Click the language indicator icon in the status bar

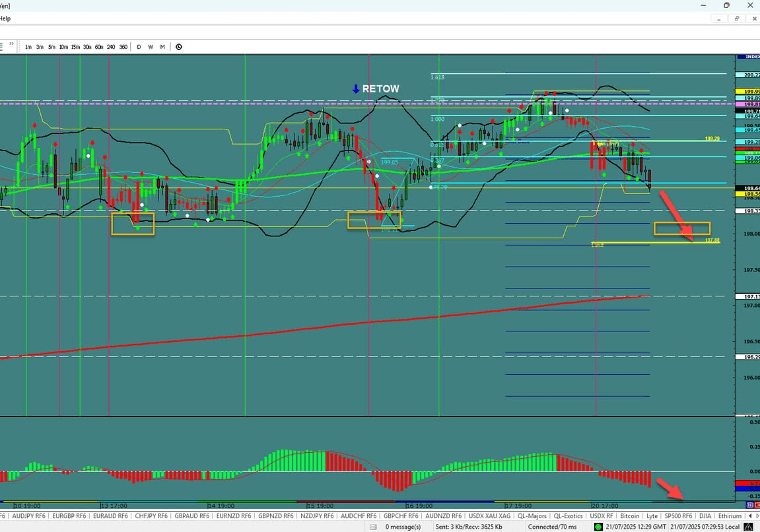click(748, 526)
